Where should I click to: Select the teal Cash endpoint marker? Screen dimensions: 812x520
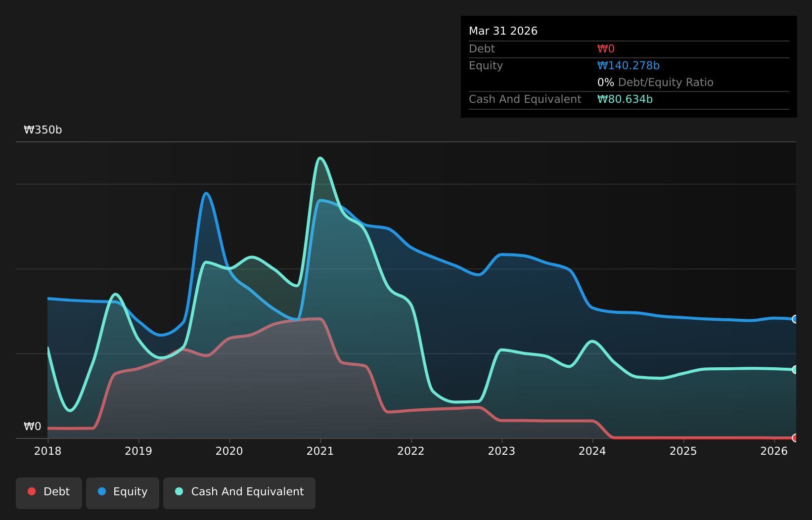tap(795, 370)
